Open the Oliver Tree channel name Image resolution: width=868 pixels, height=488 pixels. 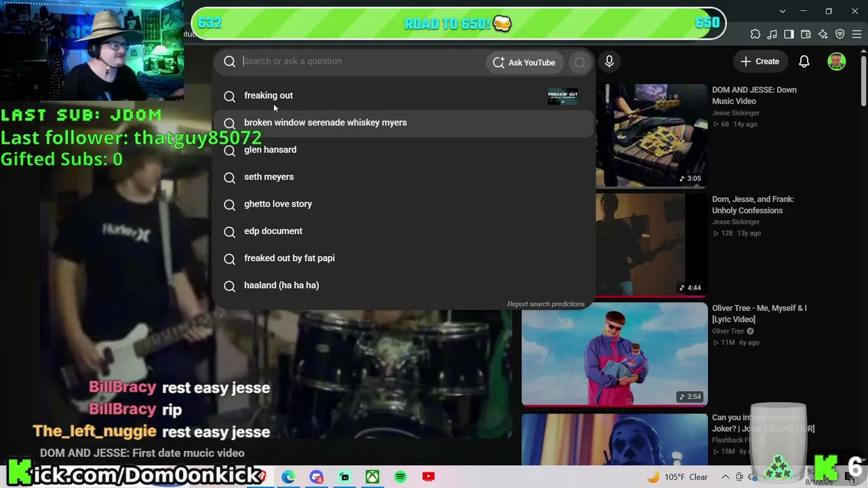coord(728,331)
